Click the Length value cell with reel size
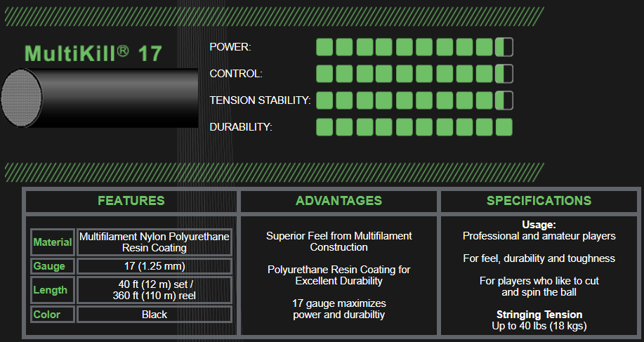This screenshot has width=644, height=342. pyautogui.click(x=154, y=290)
